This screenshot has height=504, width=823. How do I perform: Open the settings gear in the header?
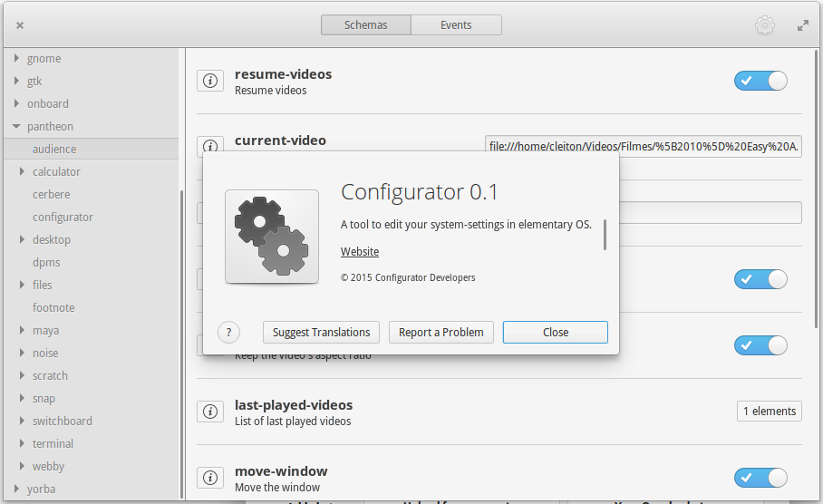click(765, 25)
